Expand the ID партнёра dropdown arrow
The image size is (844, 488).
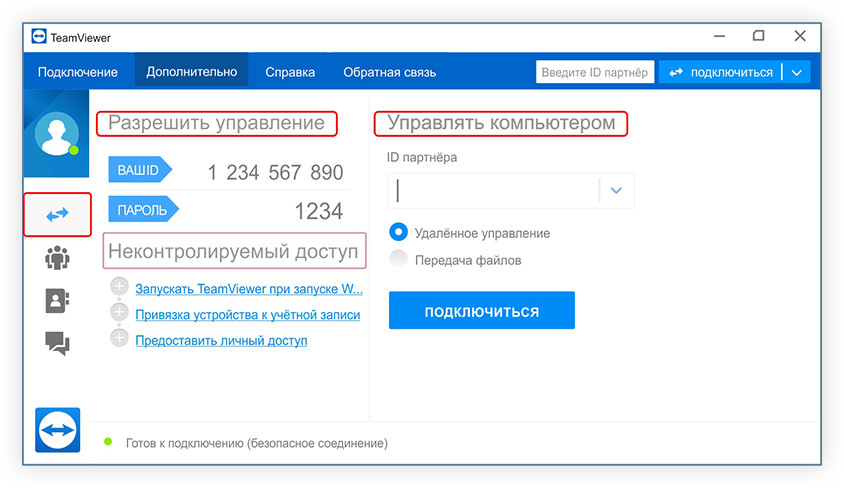click(x=616, y=190)
